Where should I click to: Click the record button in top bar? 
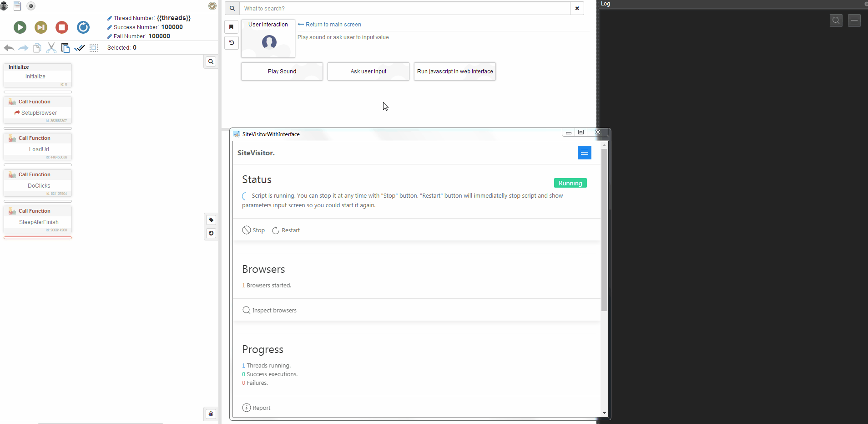tap(31, 6)
